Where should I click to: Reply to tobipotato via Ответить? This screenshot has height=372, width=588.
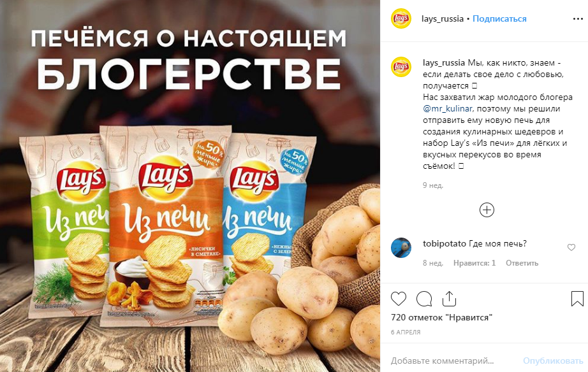pyautogui.click(x=522, y=263)
